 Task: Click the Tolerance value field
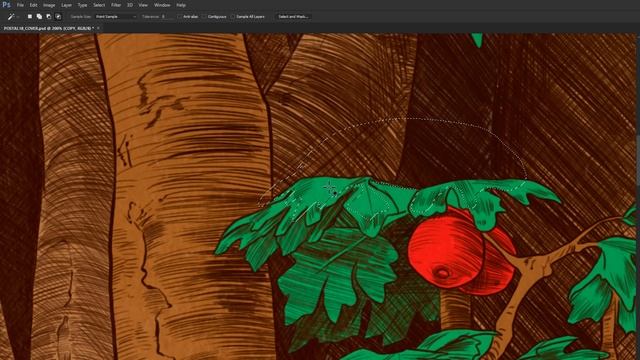click(167, 17)
